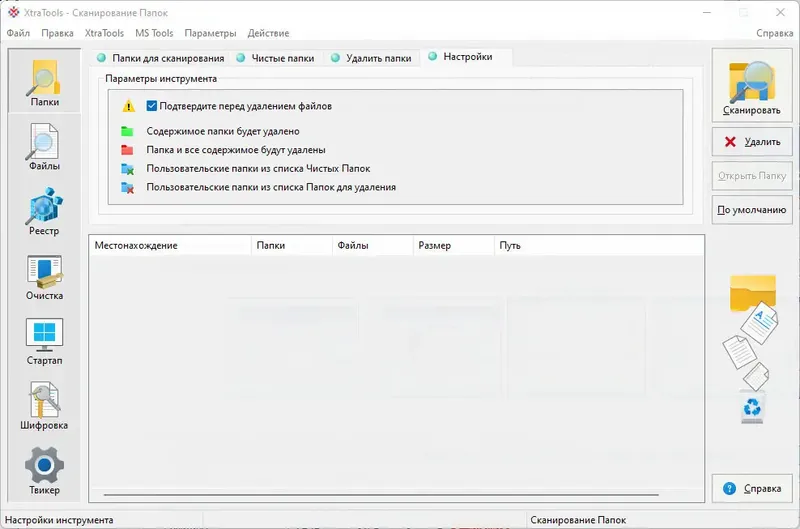Viewport: 800px width, 529px height.
Task: Switch to Чистые папки tab
Action: 276,58
